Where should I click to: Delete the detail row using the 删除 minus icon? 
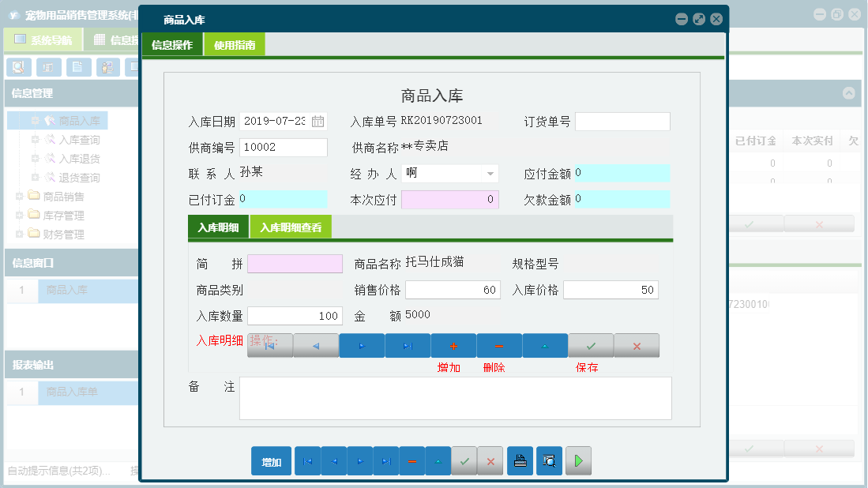pyautogui.click(x=498, y=345)
